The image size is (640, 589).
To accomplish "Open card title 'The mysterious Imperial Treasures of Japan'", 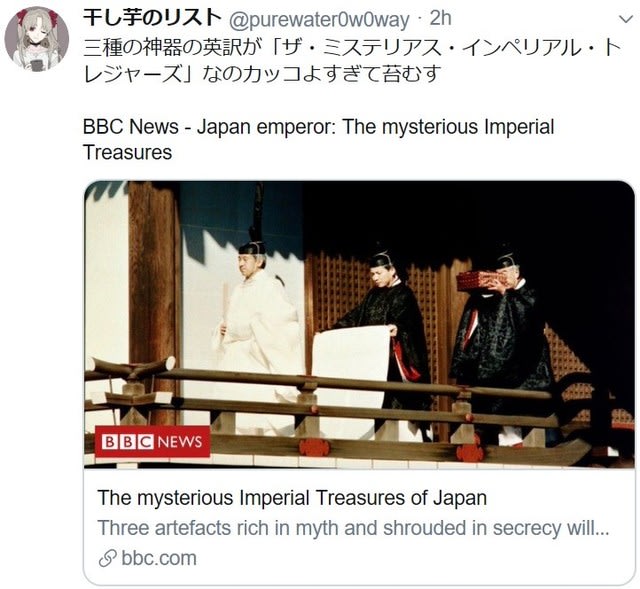I will pyautogui.click(x=292, y=498).
